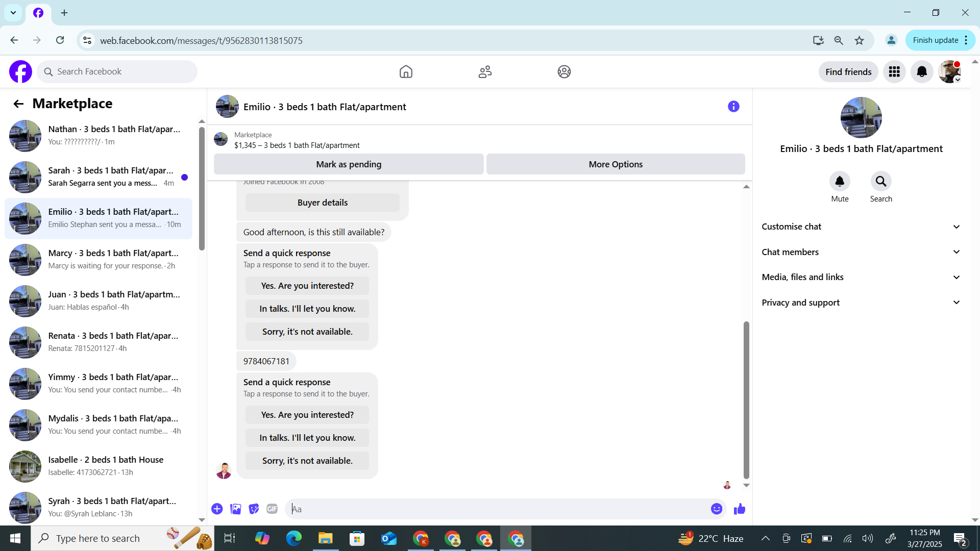Choose a sticker icon in composer

[254, 509]
